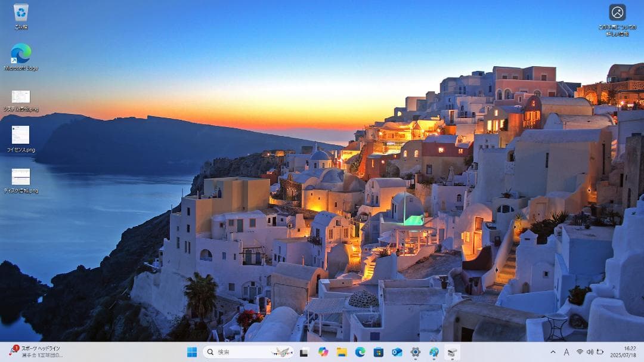The image size is (644, 362).
Task: Open Wi-Fi settings from the system tray
Action: pos(580,352)
